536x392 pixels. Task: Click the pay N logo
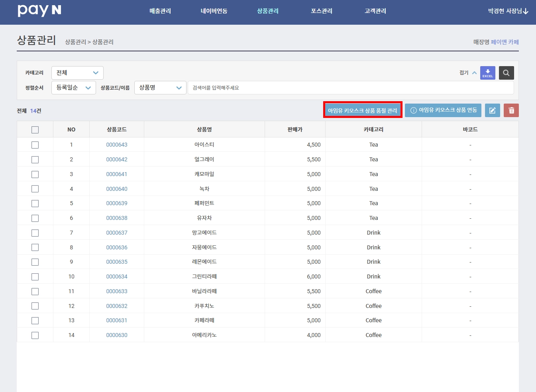(39, 10)
